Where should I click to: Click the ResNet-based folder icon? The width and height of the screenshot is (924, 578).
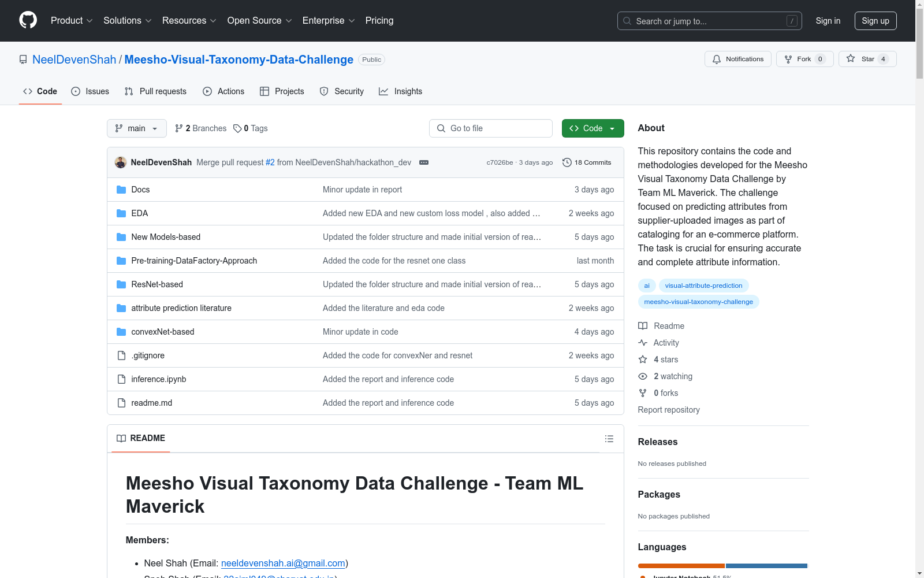pyautogui.click(x=121, y=284)
